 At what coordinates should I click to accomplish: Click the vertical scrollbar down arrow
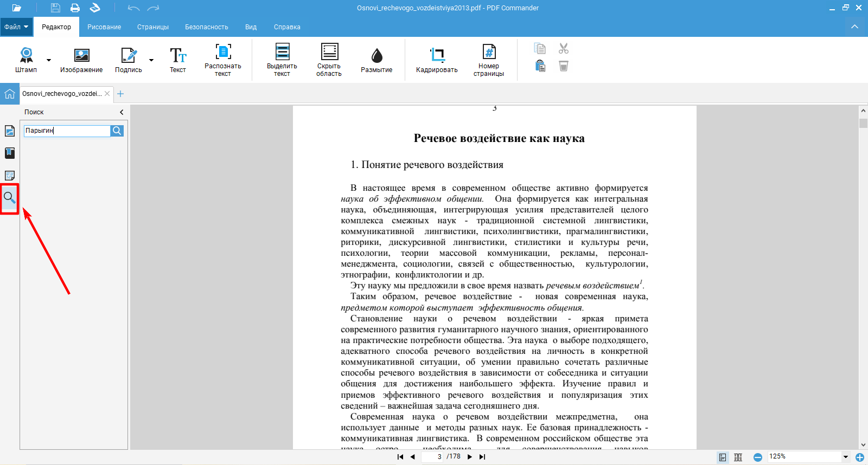(x=863, y=445)
